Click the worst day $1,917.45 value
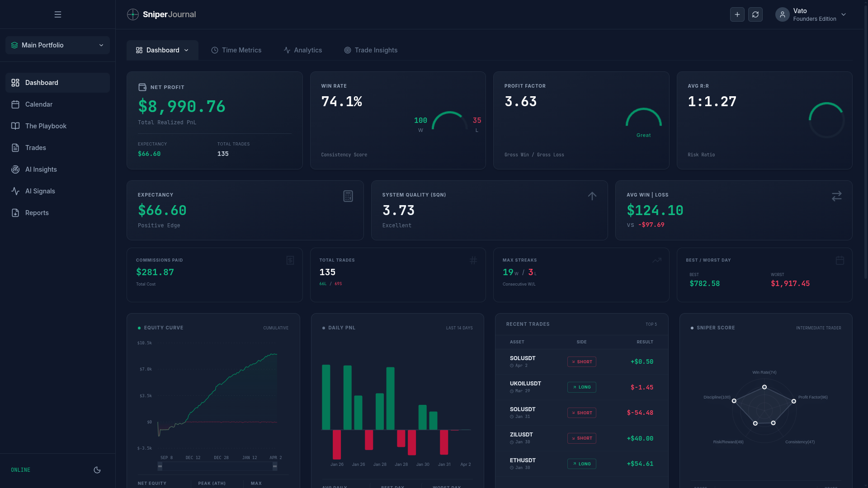The image size is (868, 488). tap(790, 284)
